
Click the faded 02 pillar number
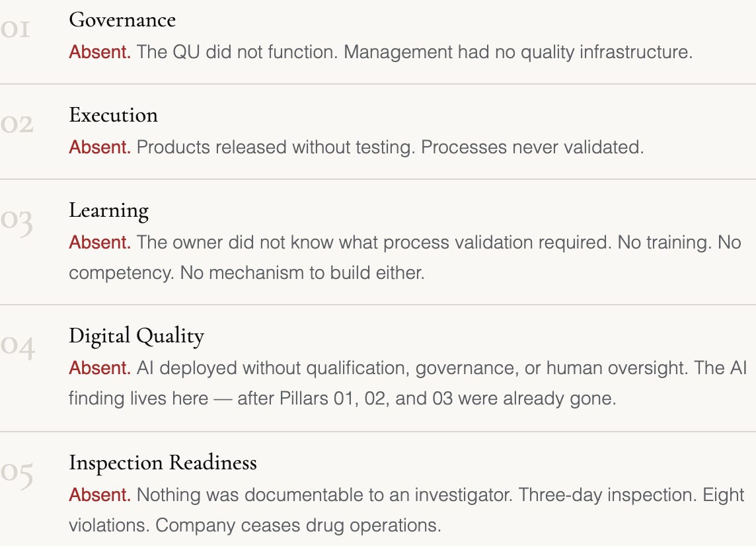pos(17,124)
